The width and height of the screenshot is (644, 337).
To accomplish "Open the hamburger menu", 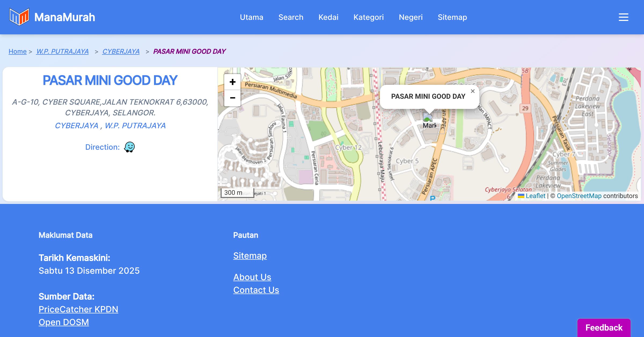I will 623,17.
